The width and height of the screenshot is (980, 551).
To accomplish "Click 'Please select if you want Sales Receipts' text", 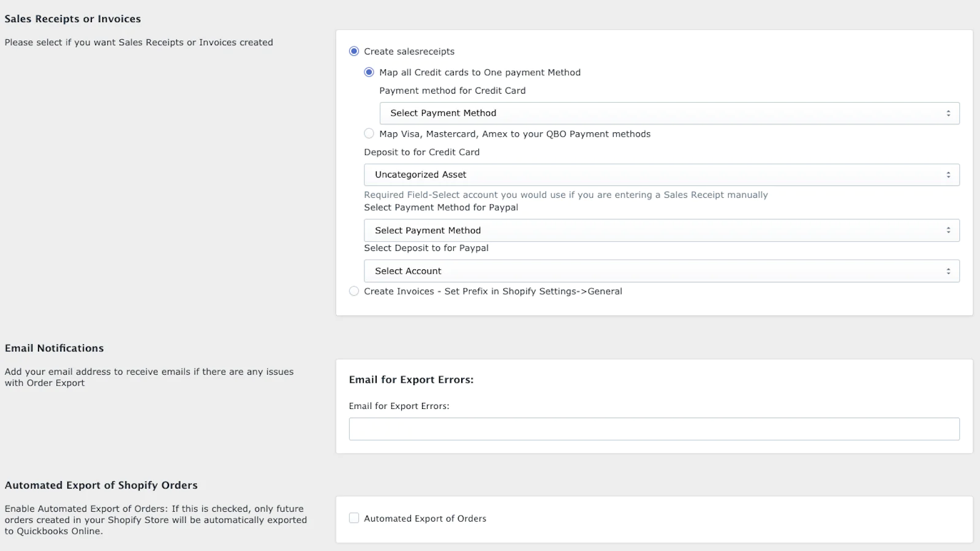I will point(139,42).
